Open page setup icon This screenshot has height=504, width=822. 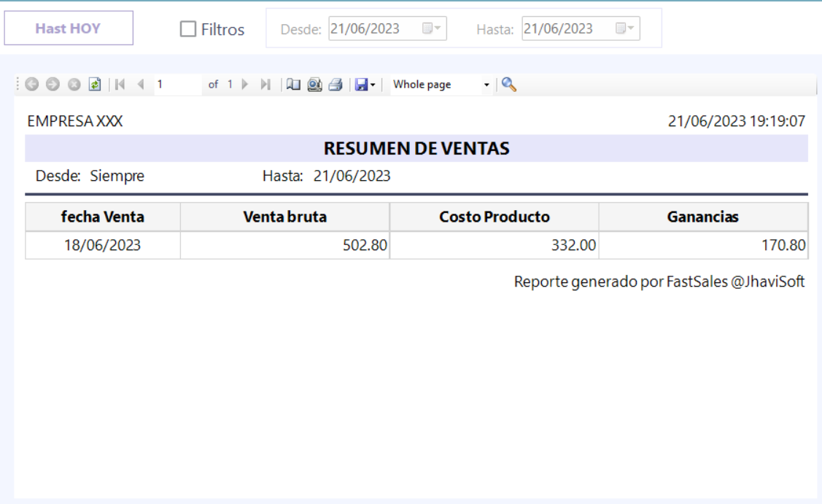tap(314, 85)
